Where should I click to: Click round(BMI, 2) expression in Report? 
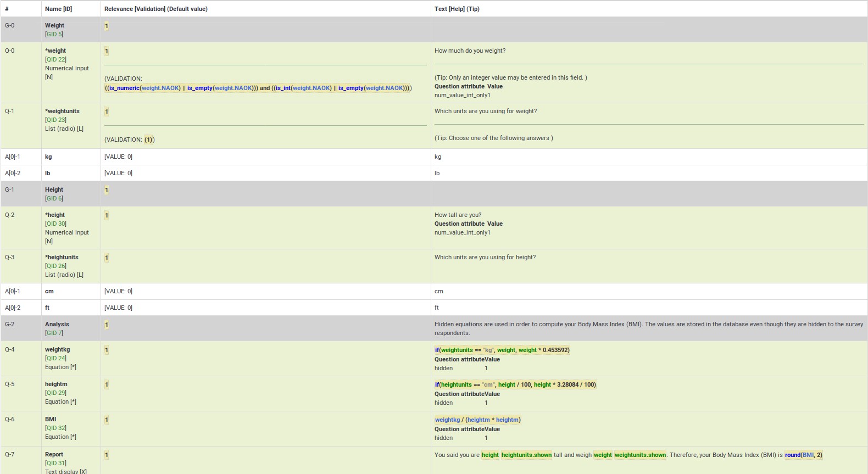pyautogui.click(x=803, y=455)
